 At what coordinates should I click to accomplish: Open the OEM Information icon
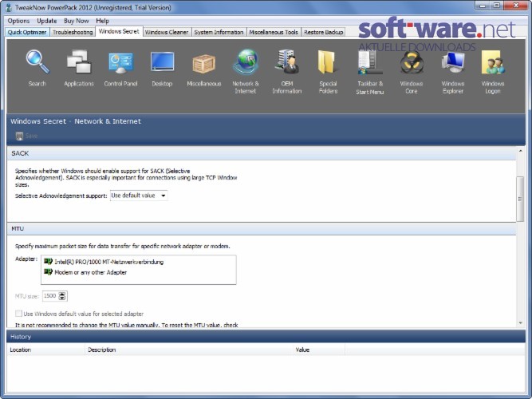pyautogui.click(x=287, y=61)
